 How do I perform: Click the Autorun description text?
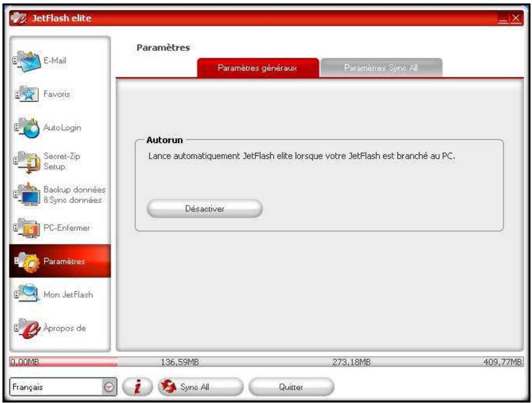click(x=301, y=156)
